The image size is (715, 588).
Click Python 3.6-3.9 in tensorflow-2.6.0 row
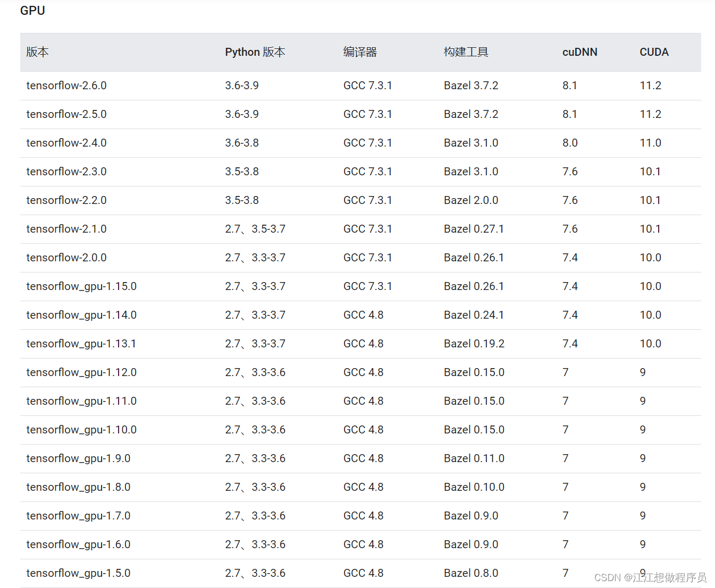[242, 86]
